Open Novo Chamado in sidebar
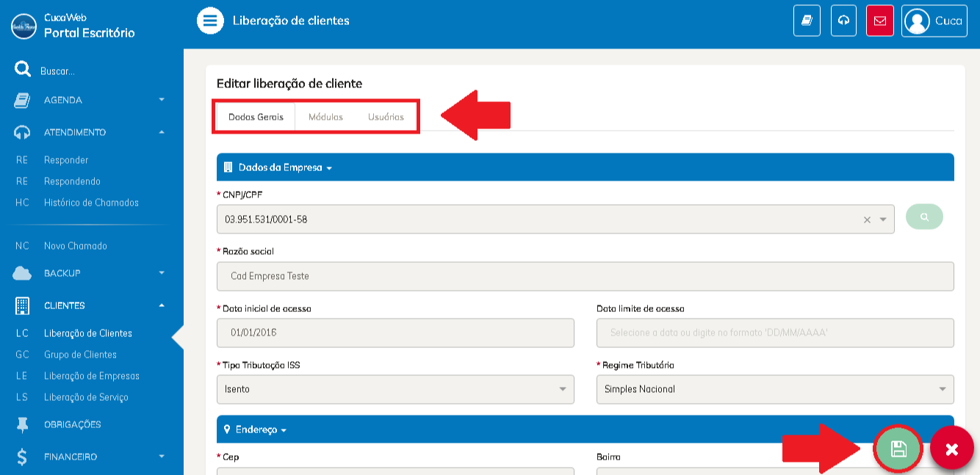The width and height of the screenshot is (980, 475). tap(76, 246)
